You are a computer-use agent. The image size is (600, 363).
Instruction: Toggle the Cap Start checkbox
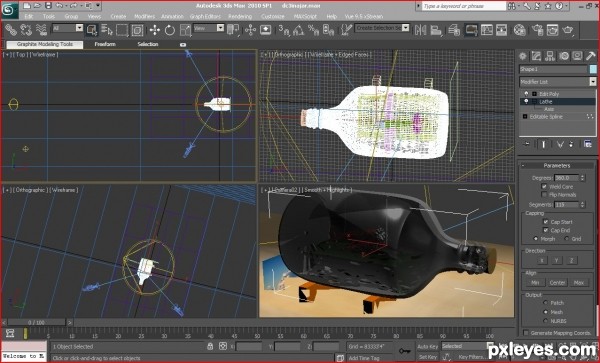point(546,222)
